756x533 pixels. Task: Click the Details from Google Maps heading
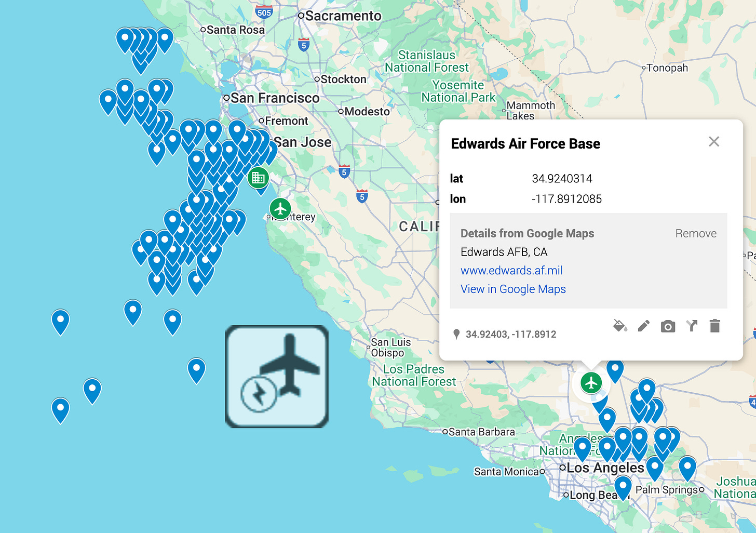coord(527,234)
